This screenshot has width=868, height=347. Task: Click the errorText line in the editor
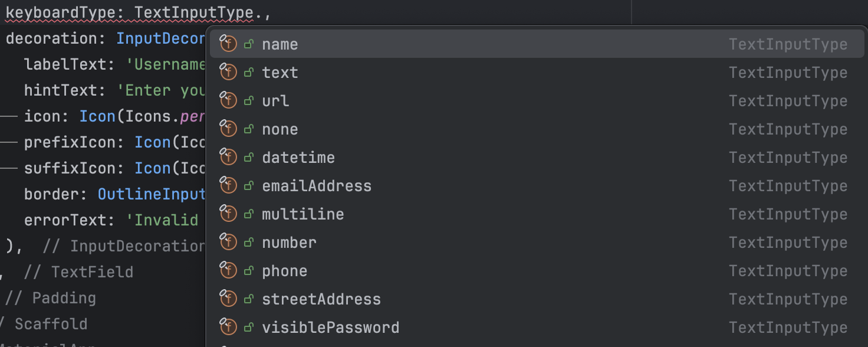click(x=111, y=220)
